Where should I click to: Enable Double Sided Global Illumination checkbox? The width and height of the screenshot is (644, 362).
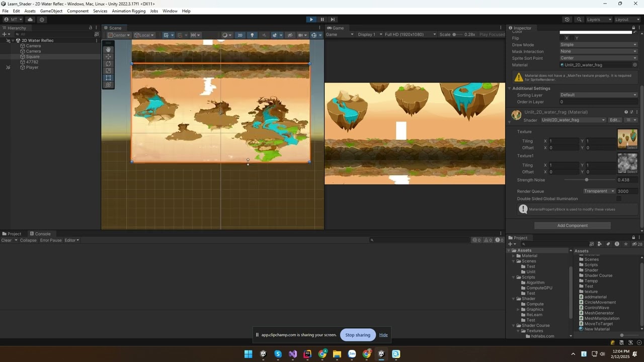[619, 199]
